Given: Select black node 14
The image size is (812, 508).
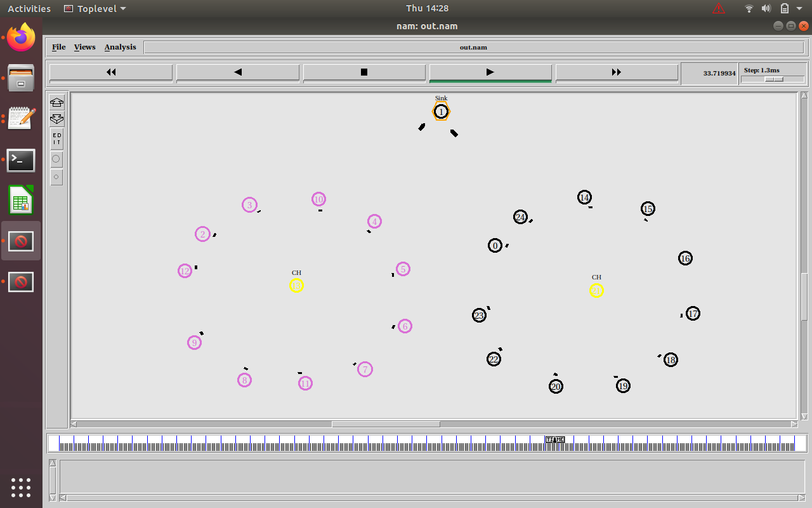Looking at the screenshot, I should click(x=584, y=197).
